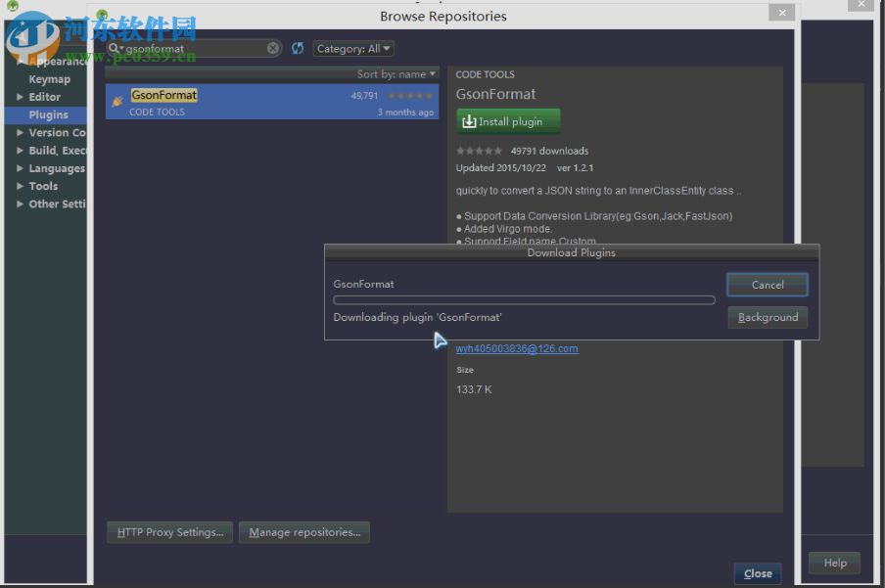Click the 49791 downloads text
Viewport: 885px width, 588px height.
tap(549, 151)
